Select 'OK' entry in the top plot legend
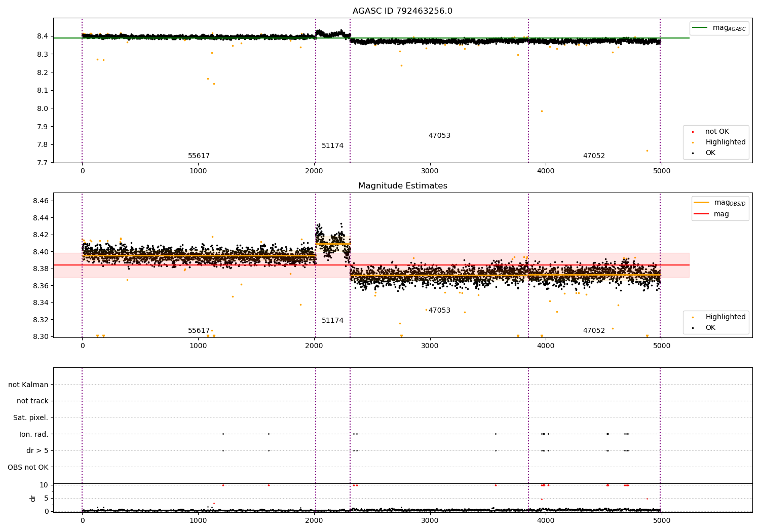760x532 pixels. click(x=710, y=153)
